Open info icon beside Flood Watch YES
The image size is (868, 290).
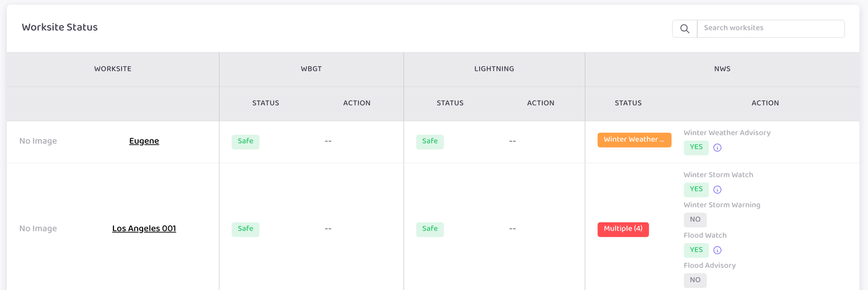tap(717, 250)
